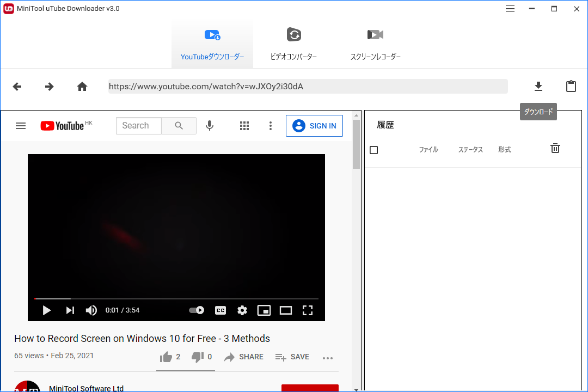This screenshot has width=588, height=392.
Task: Click the YouTube search magnifier button
Action: click(x=179, y=126)
